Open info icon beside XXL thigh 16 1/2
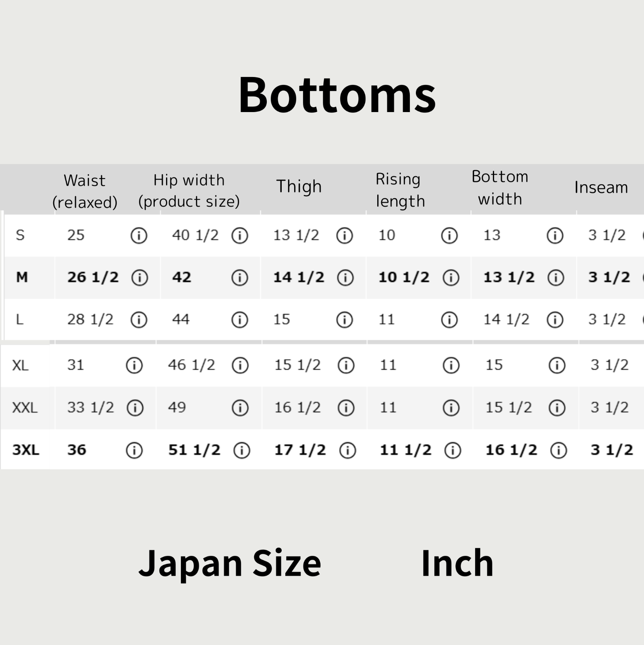 pos(346,408)
